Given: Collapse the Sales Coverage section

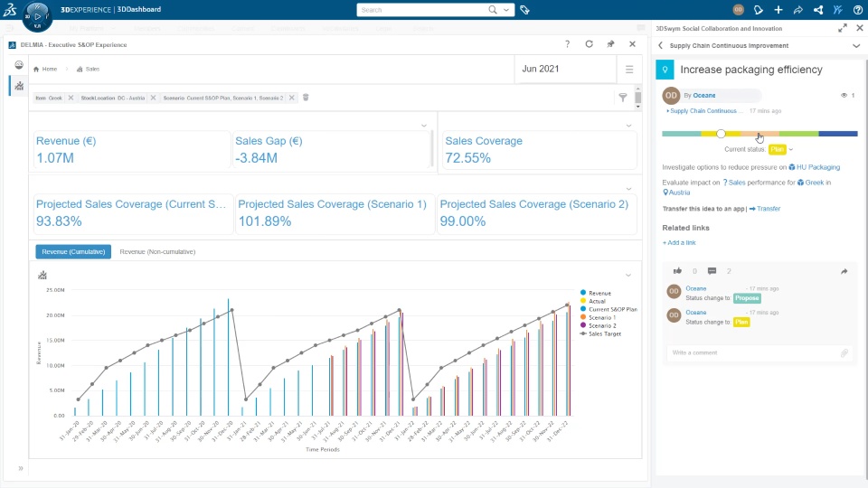Looking at the screenshot, I should (629, 126).
